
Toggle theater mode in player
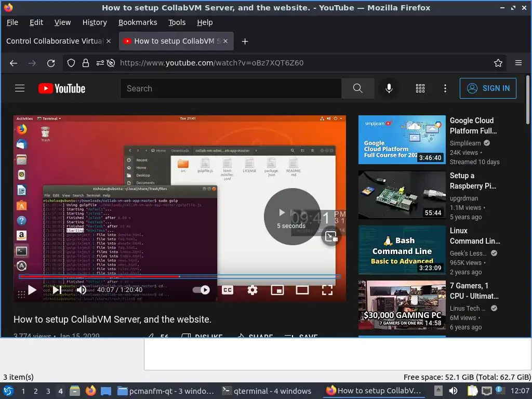click(x=302, y=290)
